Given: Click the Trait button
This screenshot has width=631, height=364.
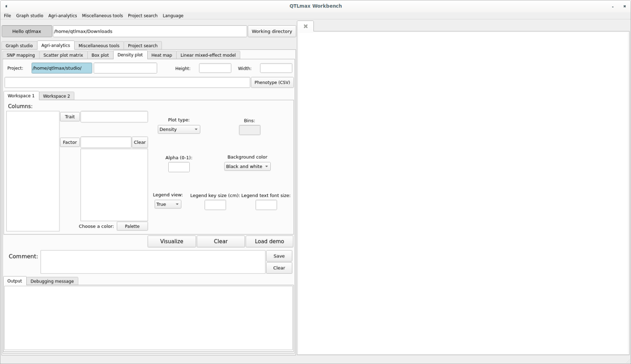Looking at the screenshot, I should click(x=69, y=117).
